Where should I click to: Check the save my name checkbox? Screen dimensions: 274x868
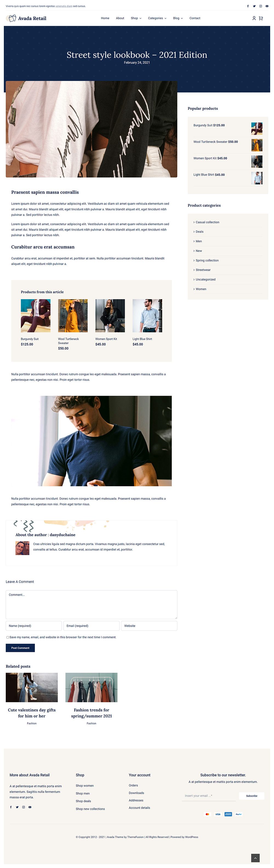pyautogui.click(x=7, y=637)
